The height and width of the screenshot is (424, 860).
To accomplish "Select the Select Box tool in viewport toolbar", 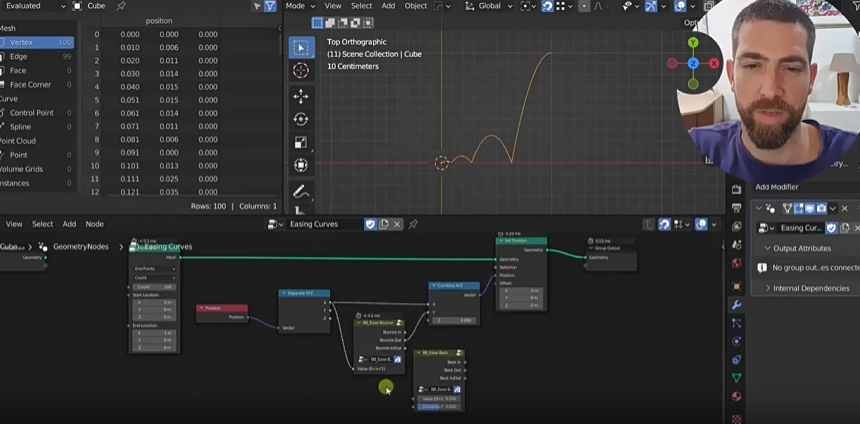I will tap(301, 48).
